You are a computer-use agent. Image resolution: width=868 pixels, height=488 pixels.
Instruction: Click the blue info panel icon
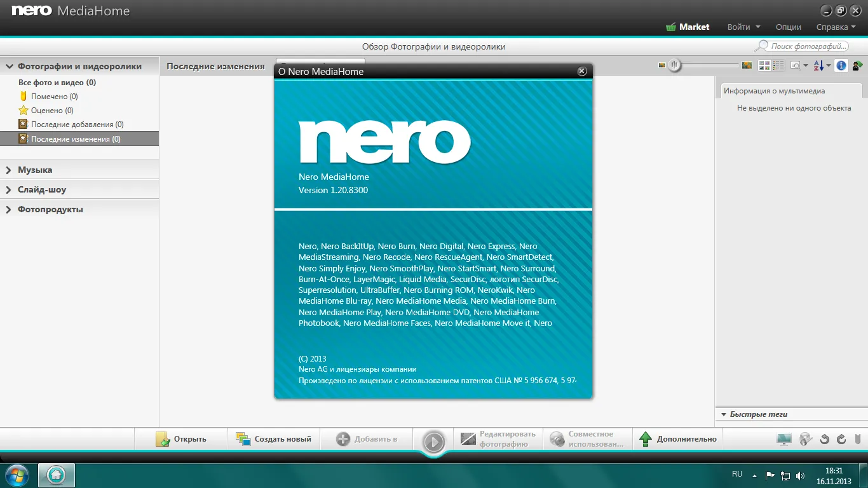[841, 65]
